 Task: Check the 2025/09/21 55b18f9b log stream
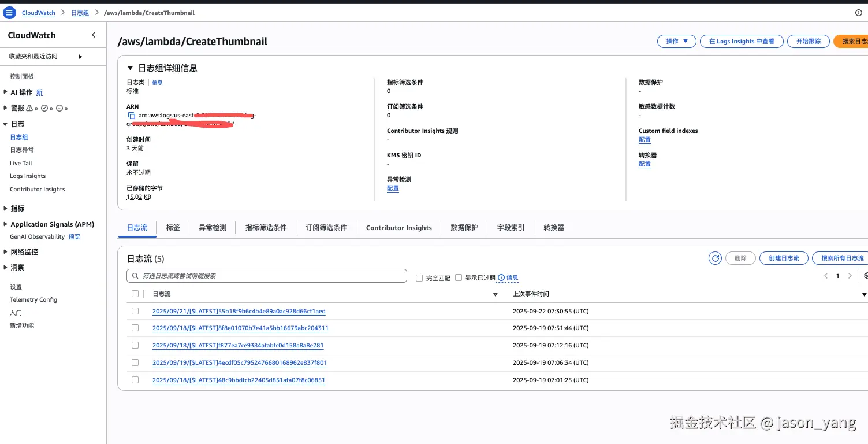click(x=135, y=311)
